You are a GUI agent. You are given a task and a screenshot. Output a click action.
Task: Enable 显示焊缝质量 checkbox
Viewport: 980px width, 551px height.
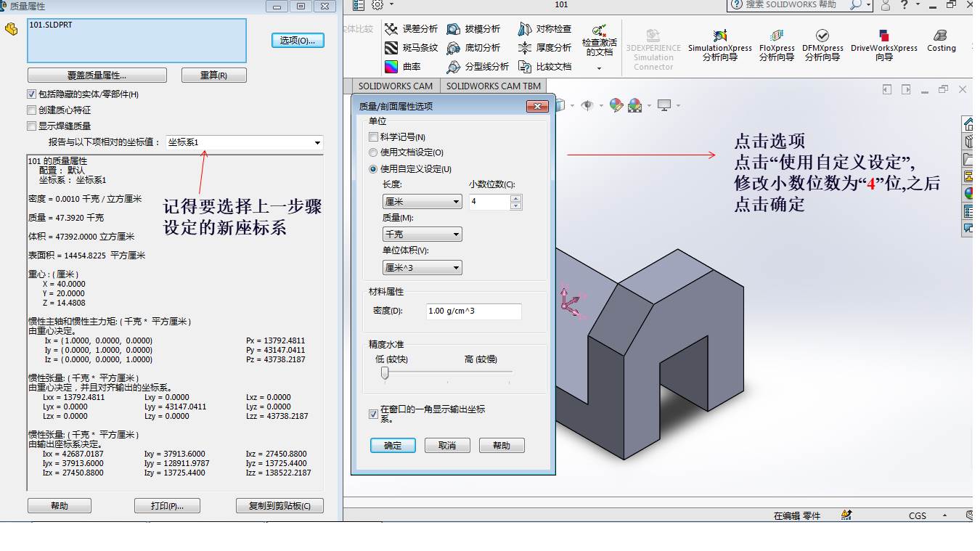pyautogui.click(x=31, y=126)
